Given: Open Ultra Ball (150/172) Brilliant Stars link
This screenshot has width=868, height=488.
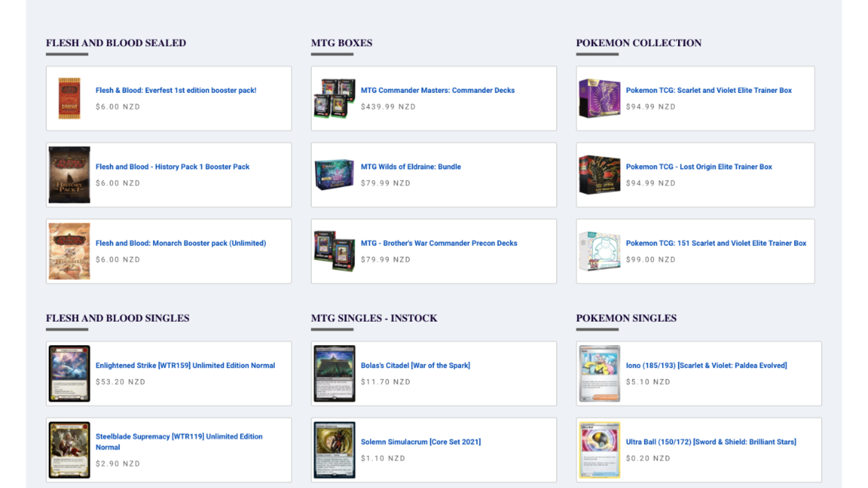Looking at the screenshot, I should (711, 442).
